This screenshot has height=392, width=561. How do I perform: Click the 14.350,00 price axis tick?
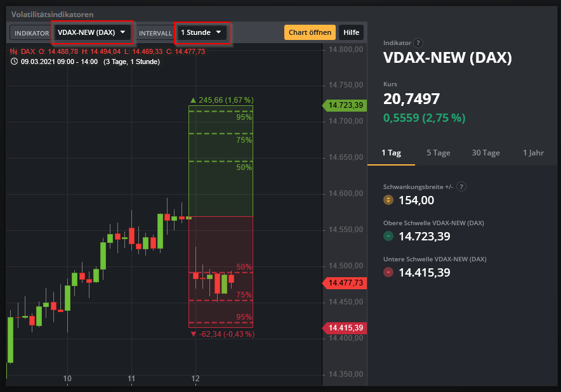[346, 374]
